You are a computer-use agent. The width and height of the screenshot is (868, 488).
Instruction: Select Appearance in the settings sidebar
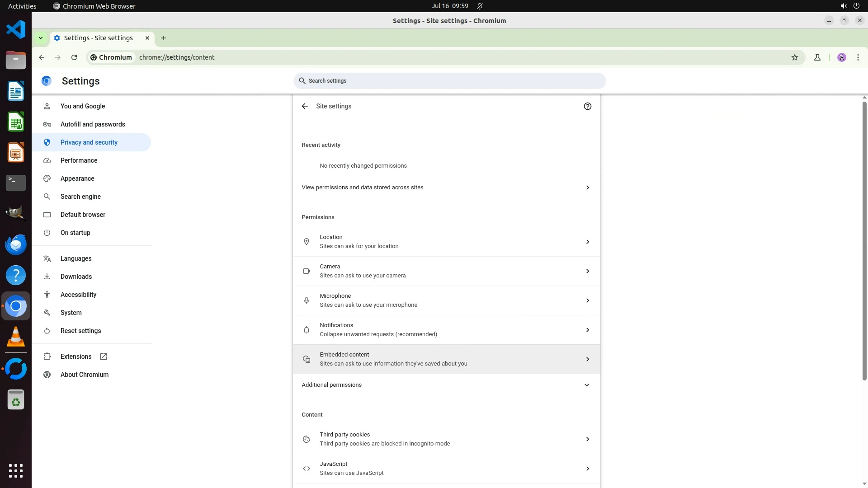[x=77, y=178]
